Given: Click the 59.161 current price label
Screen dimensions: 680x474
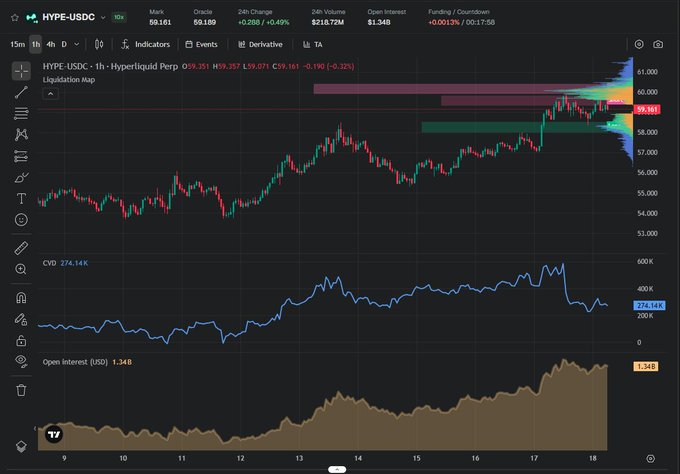Looking at the screenshot, I should tap(647, 109).
